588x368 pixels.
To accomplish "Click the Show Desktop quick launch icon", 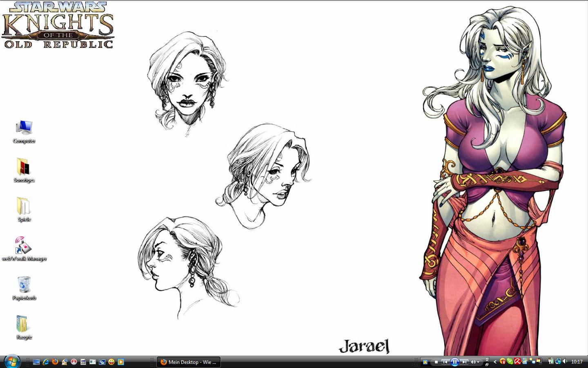I will click(36, 362).
